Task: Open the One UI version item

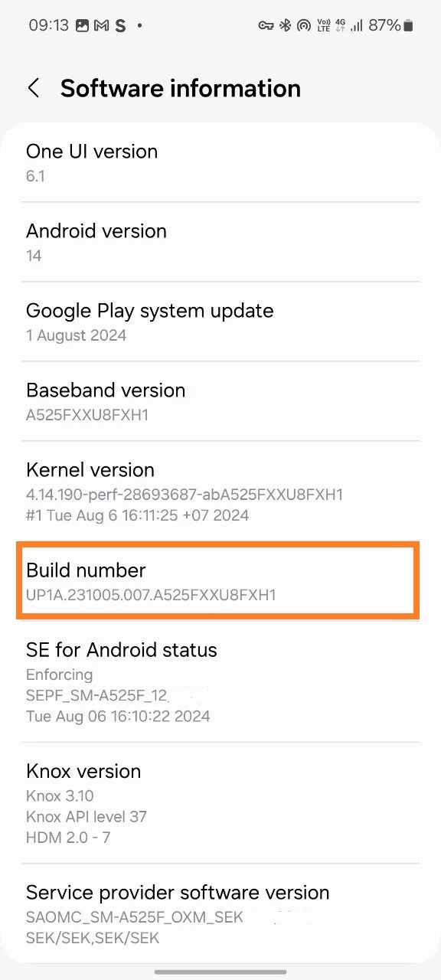Action: (x=220, y=162)
